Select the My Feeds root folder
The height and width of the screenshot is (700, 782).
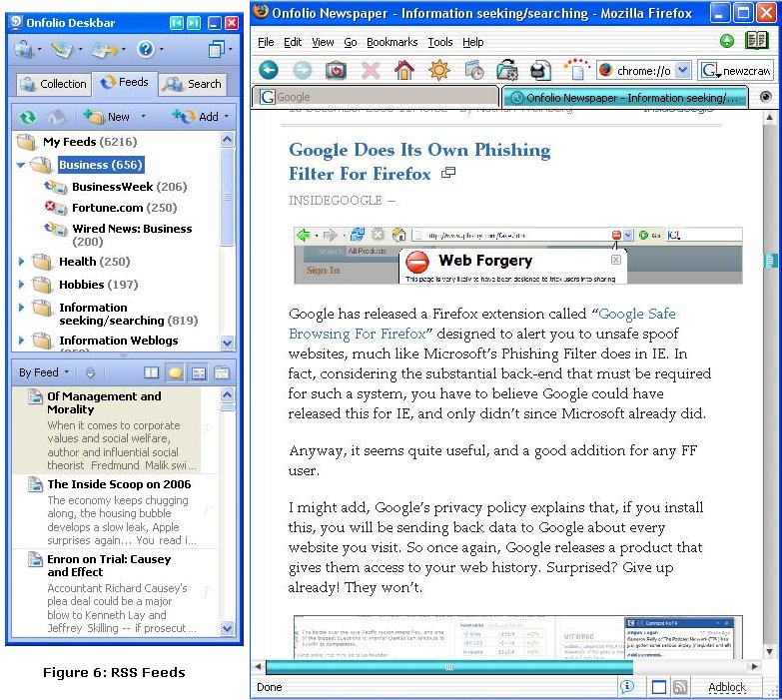click(90, 142)
